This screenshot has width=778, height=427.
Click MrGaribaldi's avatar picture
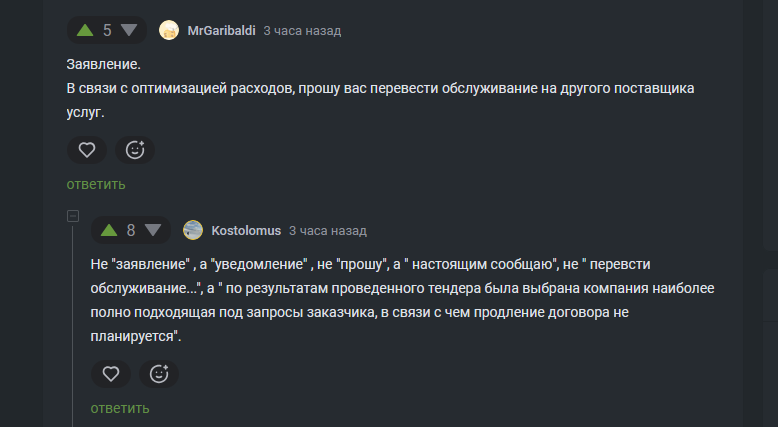click(170, 30)
